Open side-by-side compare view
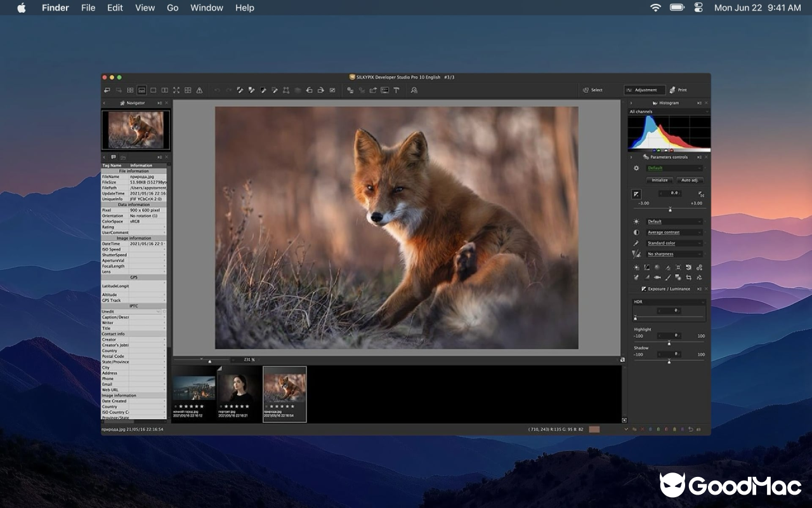 click(164, 90)
